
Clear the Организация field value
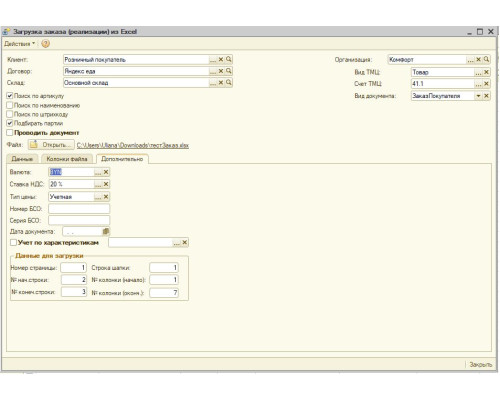[x=478, y=59]
